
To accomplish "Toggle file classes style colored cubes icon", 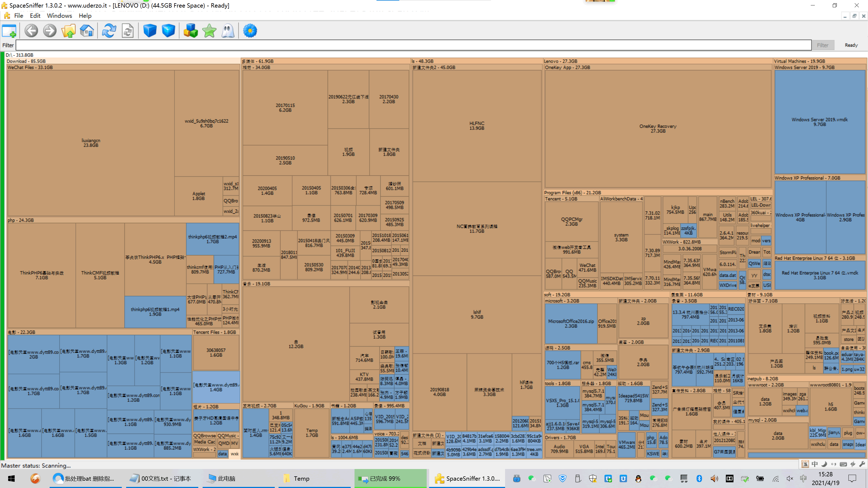I will pos(191,31).
